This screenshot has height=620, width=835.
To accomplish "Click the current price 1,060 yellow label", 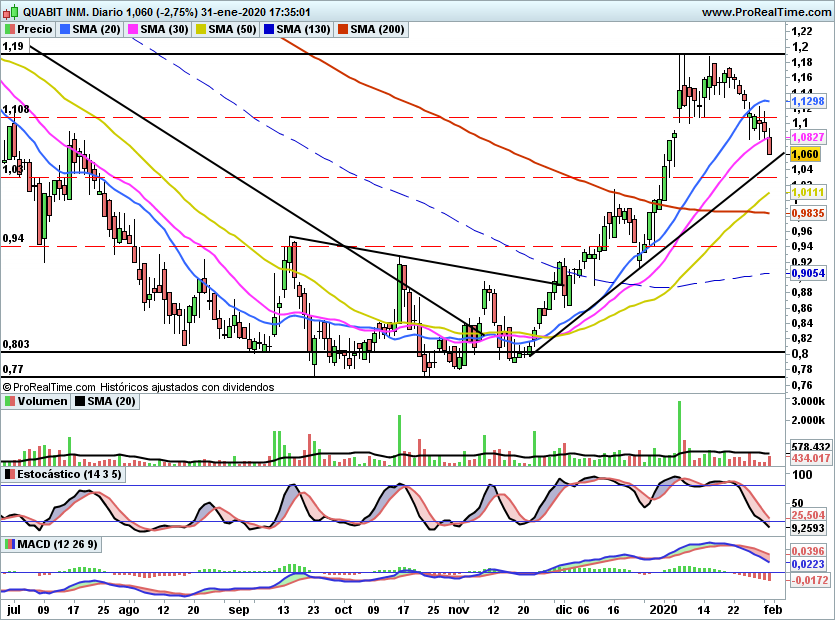I will tap(805, 154).
